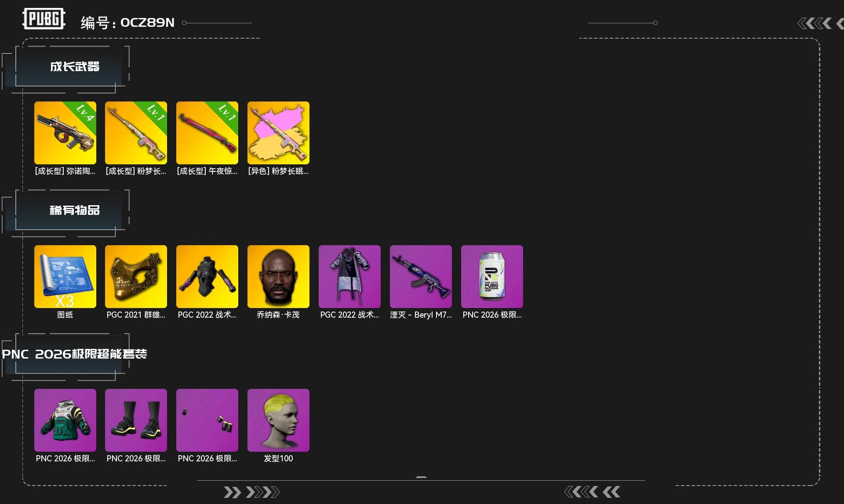Select the 发型100 yellow hairstyle icon
The image size is (844, 504).
[278, 420]
